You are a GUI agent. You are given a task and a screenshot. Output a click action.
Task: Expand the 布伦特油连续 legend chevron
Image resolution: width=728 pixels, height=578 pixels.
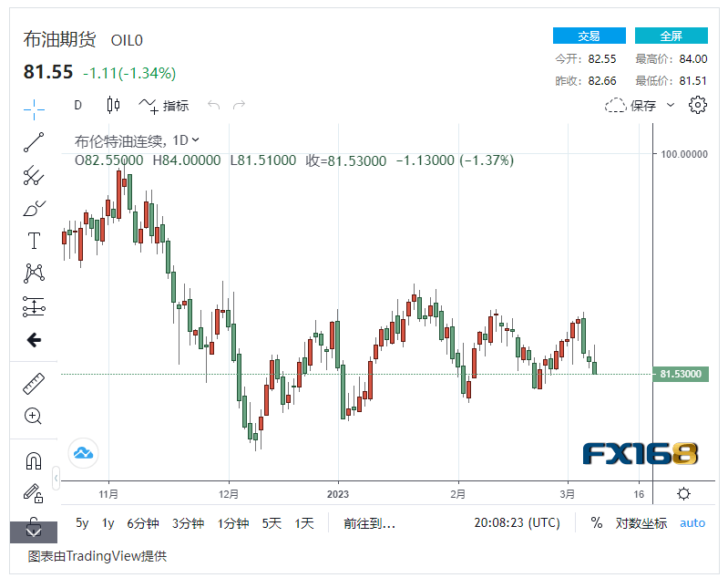196,140
